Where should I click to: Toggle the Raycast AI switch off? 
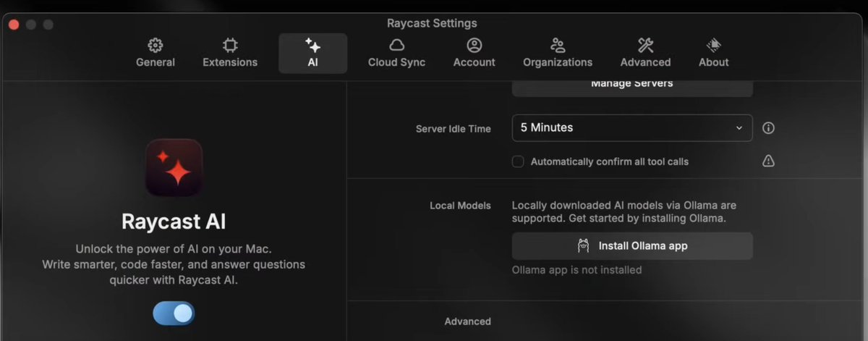click(174, 313)
